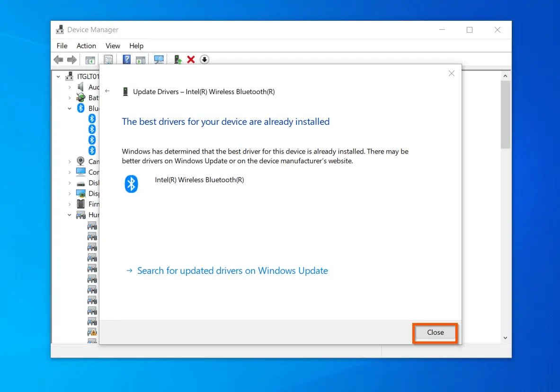Open the Action menu
The height and width of the screenshot is (392, 560).
click(x=86, y=46)
